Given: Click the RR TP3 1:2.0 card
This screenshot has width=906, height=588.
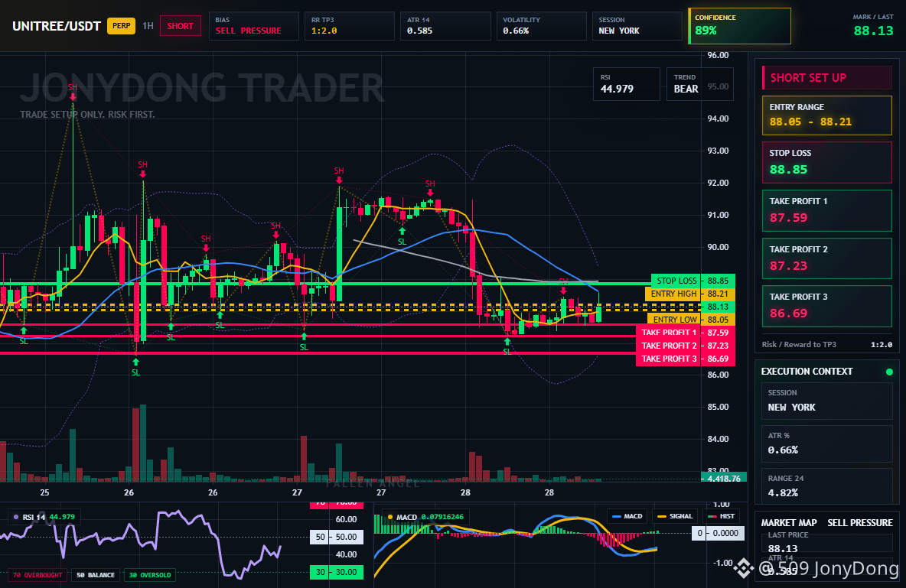Looking at the screenshot, I should 350,26.
